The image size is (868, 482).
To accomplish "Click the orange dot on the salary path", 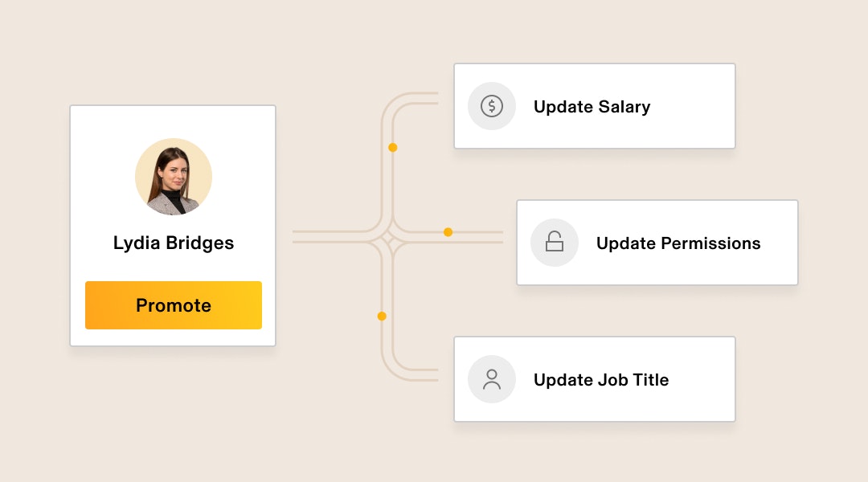I will click(392, 148).
